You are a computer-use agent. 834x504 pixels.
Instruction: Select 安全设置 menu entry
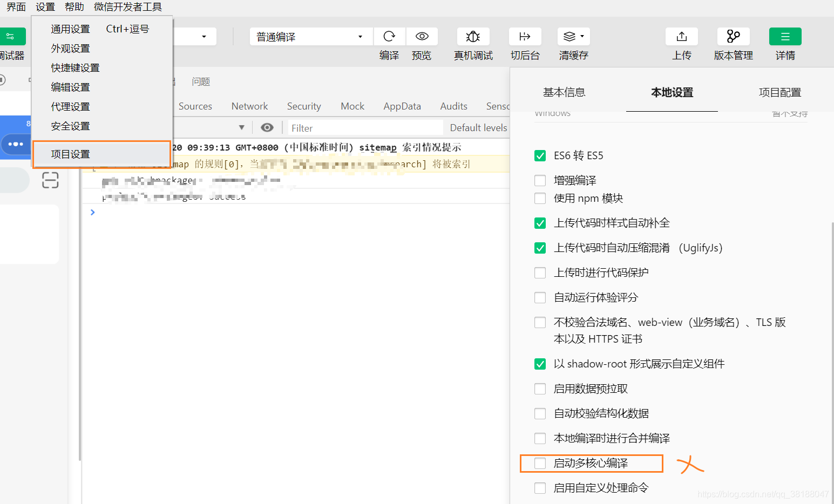[103, 126]
